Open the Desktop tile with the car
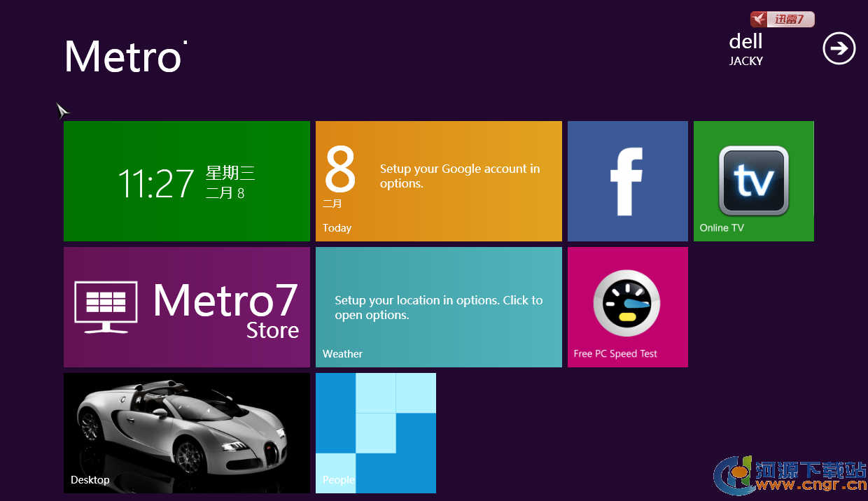Screen dimensions: 868x501 [187, 433]
